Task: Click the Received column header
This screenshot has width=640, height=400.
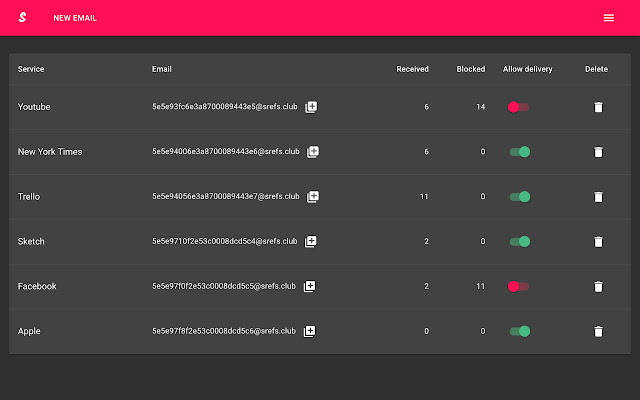Action: point(412,69)
